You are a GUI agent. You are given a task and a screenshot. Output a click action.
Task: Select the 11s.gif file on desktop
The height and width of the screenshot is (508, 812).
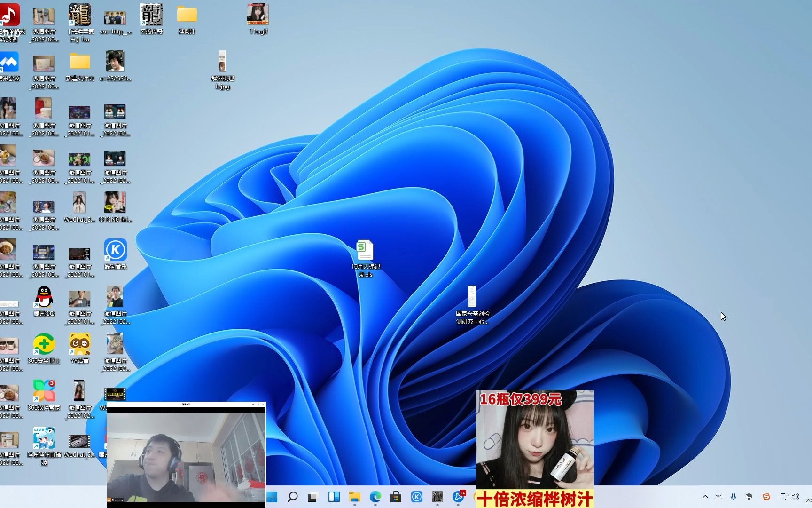click(x=258, y=19)
